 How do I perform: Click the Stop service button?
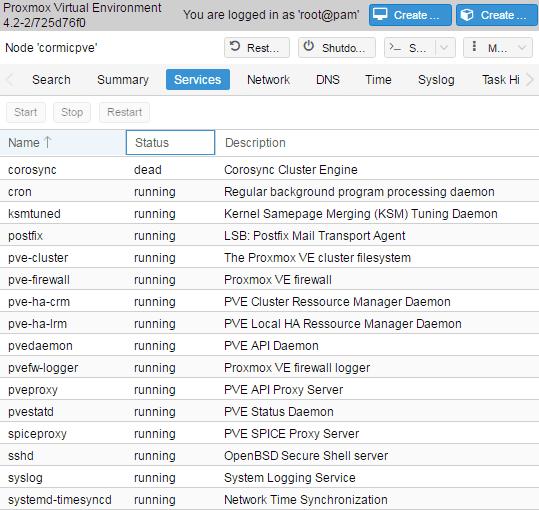pos(72,112)
